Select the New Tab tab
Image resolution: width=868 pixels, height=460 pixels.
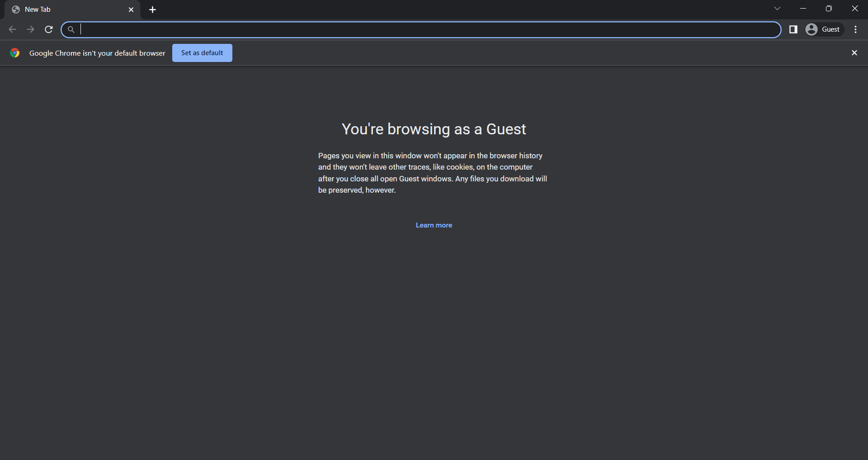click(x=68, y=9)
